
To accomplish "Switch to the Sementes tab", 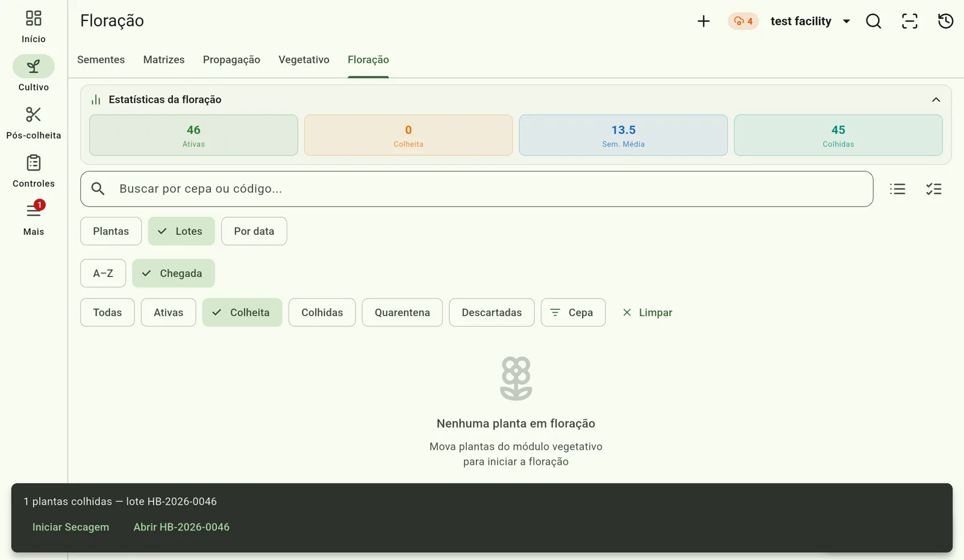I will [101, 60].
